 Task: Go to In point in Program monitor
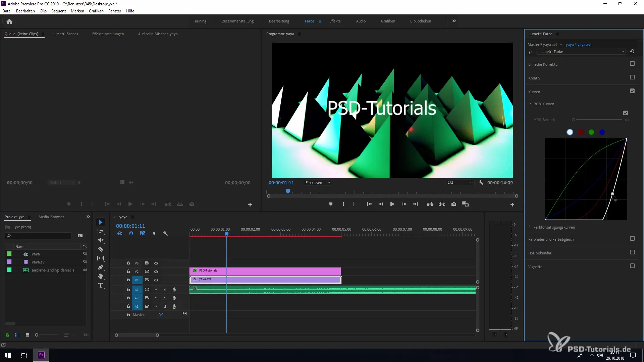369,204
